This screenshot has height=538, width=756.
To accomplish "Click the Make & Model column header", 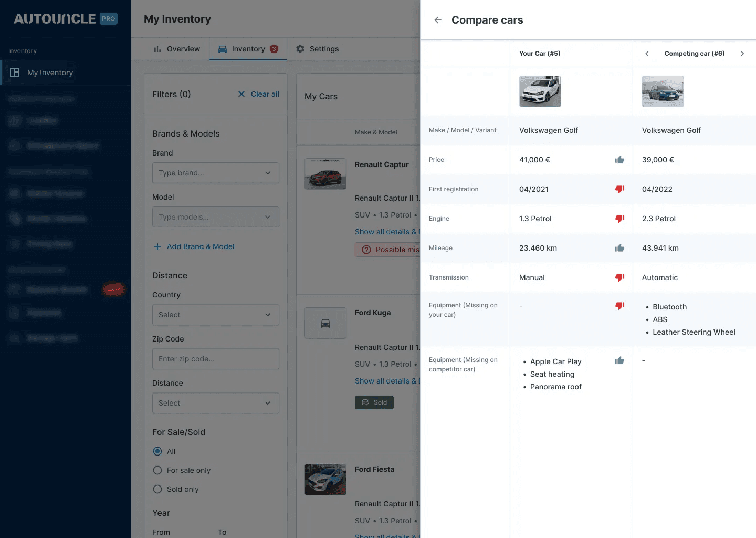I will (376, 132).
